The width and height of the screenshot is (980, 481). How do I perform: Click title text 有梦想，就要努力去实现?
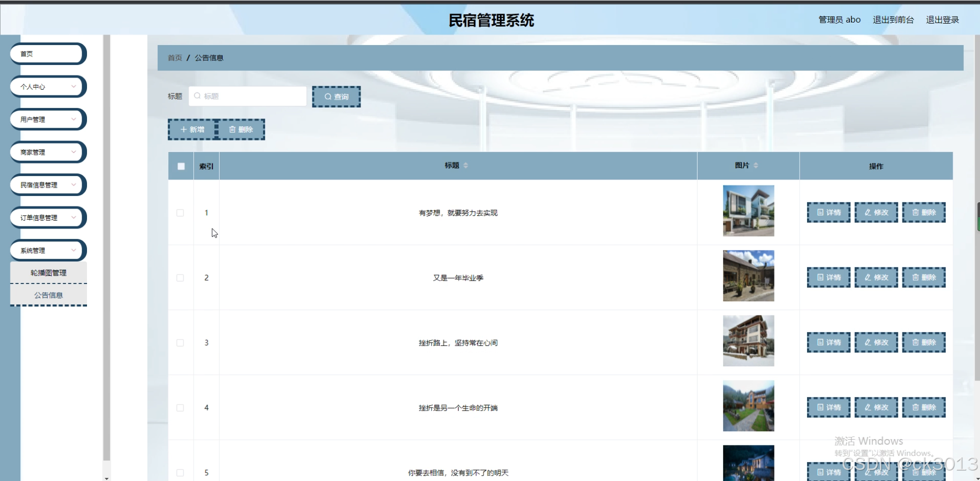458,213
